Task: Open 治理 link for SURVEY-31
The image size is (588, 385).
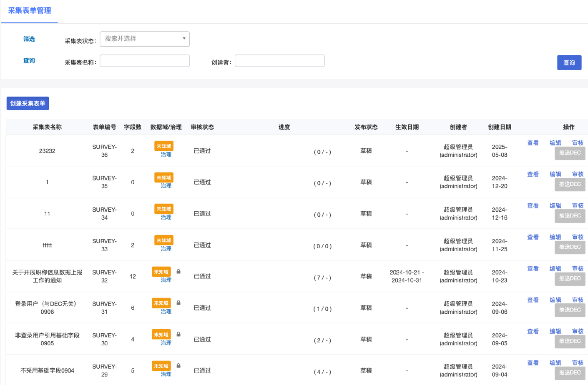Action: click(x=166, y=312)
